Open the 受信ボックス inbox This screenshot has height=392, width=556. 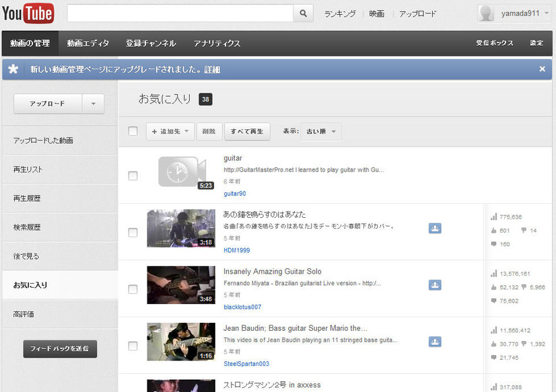(x=495, y=43)
